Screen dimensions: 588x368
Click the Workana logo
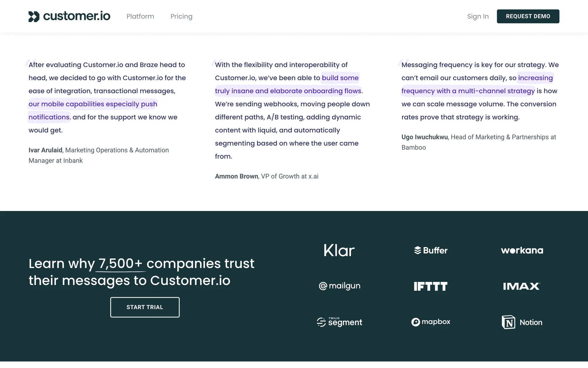[x=522, y=251]
